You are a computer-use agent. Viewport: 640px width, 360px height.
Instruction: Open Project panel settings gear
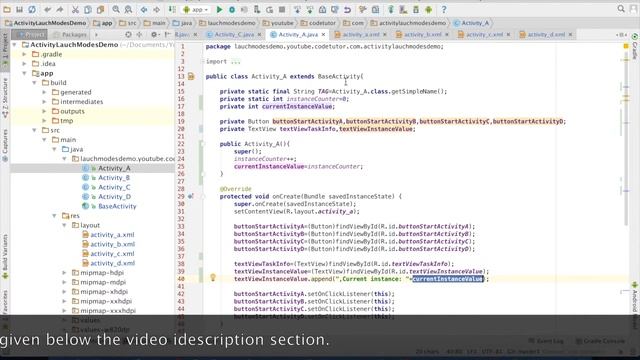pos(154,35)
